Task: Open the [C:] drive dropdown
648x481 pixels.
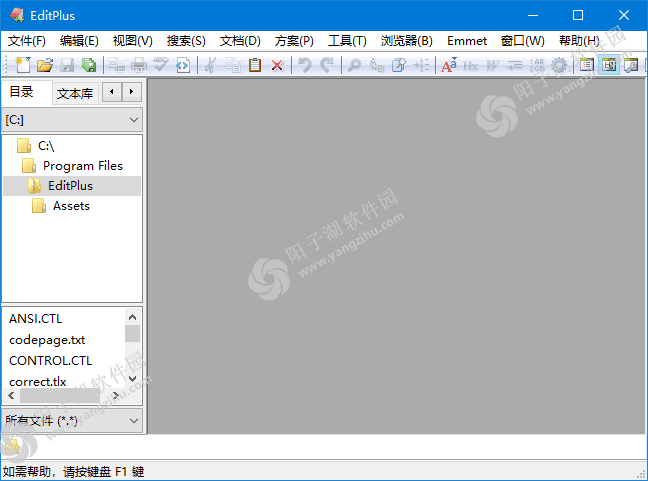Action: pos(72,120)
